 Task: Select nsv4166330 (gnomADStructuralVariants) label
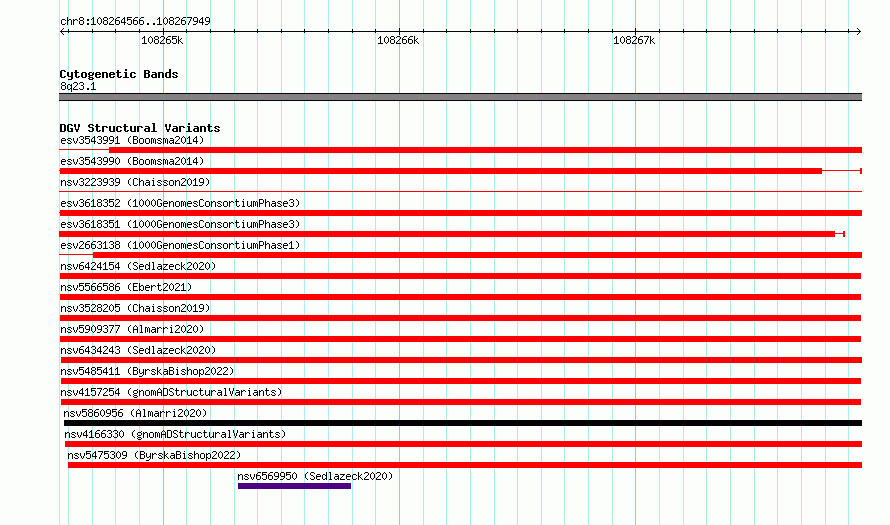(x=175, y=434)
